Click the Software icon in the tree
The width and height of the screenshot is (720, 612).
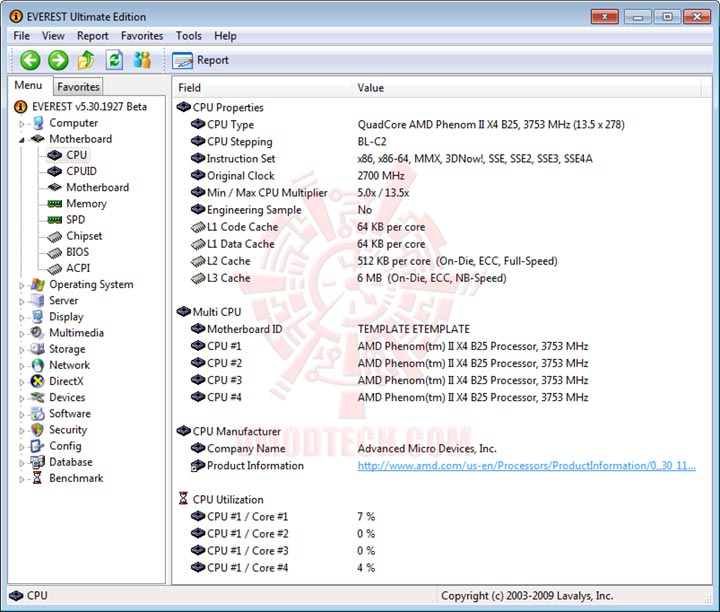tap(38, 414)
